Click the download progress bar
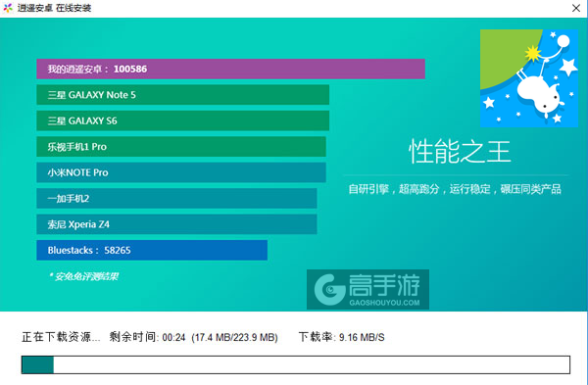 (x=296, y=364)
